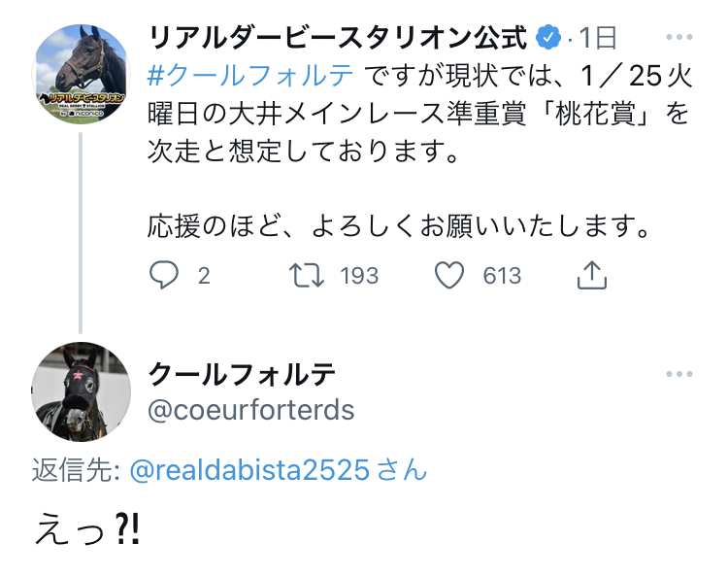The image size is (728, 577).
Task: Open more options on the first tweet
Action: click(679, 38)
